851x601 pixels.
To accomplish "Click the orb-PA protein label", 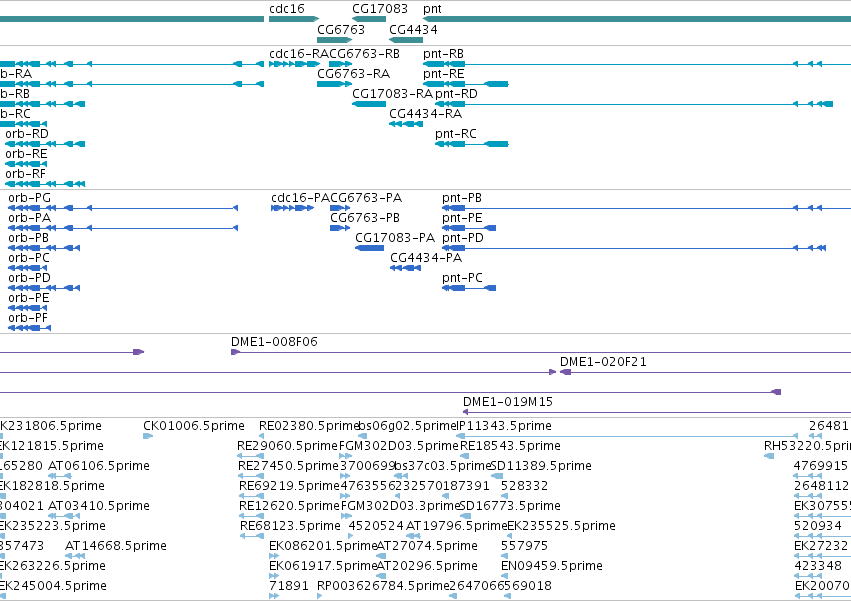I will 29,218.
